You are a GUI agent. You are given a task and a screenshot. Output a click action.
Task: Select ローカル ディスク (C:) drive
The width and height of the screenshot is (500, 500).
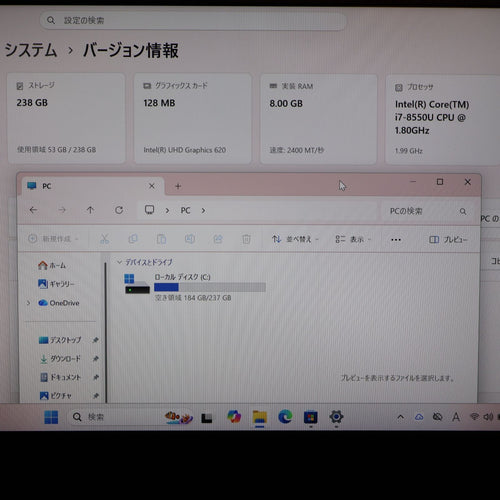[x=195, y=287]
